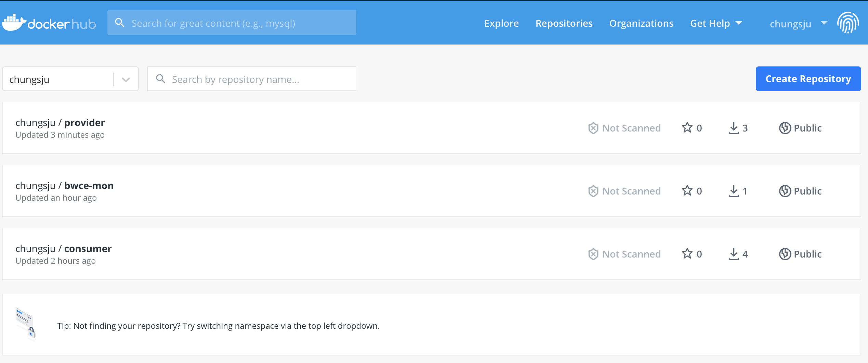Click the download icon in consumer row
The image size is (868, 363).
click(734, 254)
